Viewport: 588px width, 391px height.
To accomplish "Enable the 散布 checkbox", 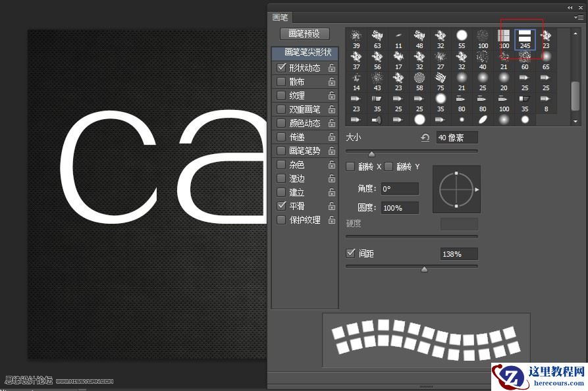I will 282,81.
